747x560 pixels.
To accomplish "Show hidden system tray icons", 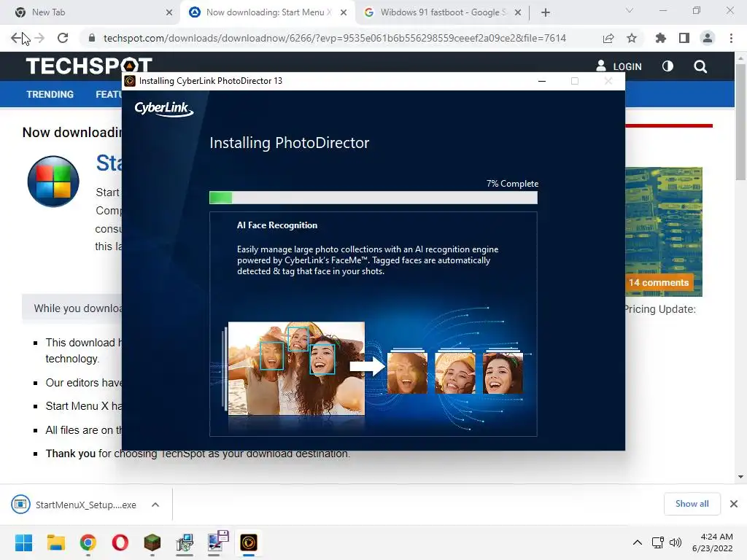I will 638,542.
